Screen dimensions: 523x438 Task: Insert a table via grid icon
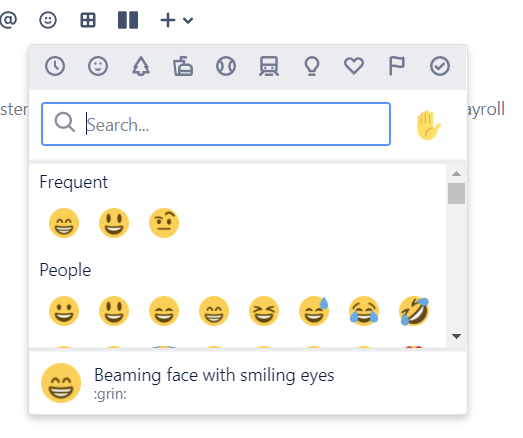pos(88,20)
